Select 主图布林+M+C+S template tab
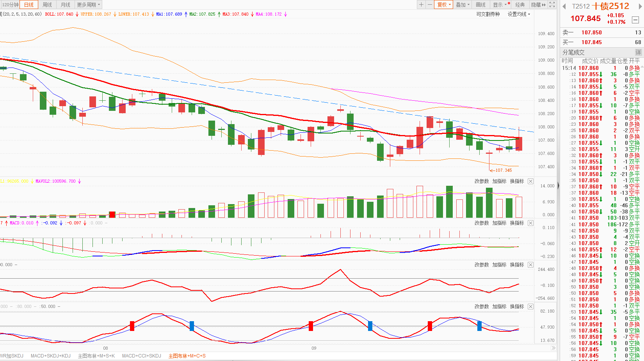Image resolution: width=644 pixels, height=361 pixels. pyautogui.click(x=187, y=356)
